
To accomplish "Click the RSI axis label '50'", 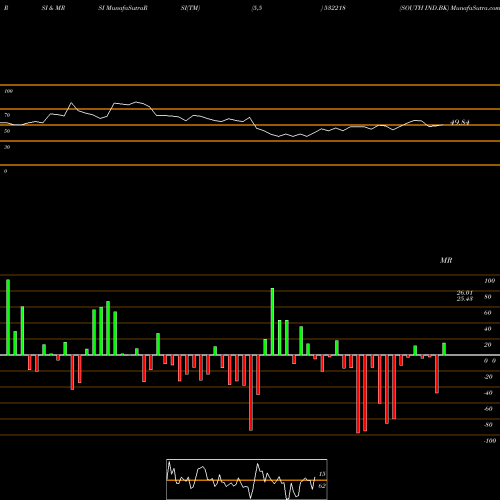I will tap(7, 131).
